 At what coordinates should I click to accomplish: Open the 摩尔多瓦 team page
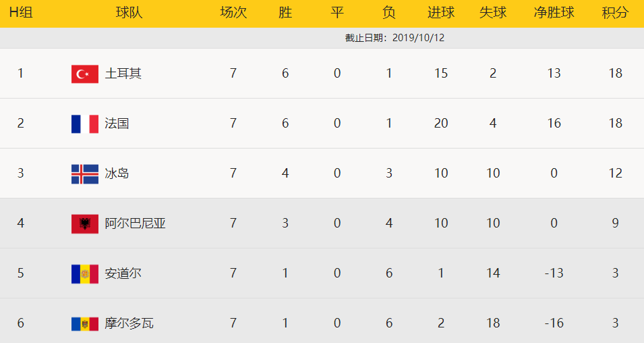point(129,323)
